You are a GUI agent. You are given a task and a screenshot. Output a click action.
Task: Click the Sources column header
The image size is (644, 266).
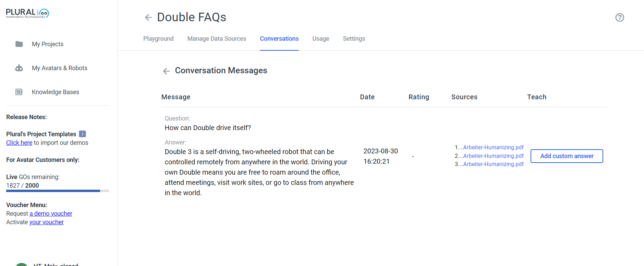464,97
